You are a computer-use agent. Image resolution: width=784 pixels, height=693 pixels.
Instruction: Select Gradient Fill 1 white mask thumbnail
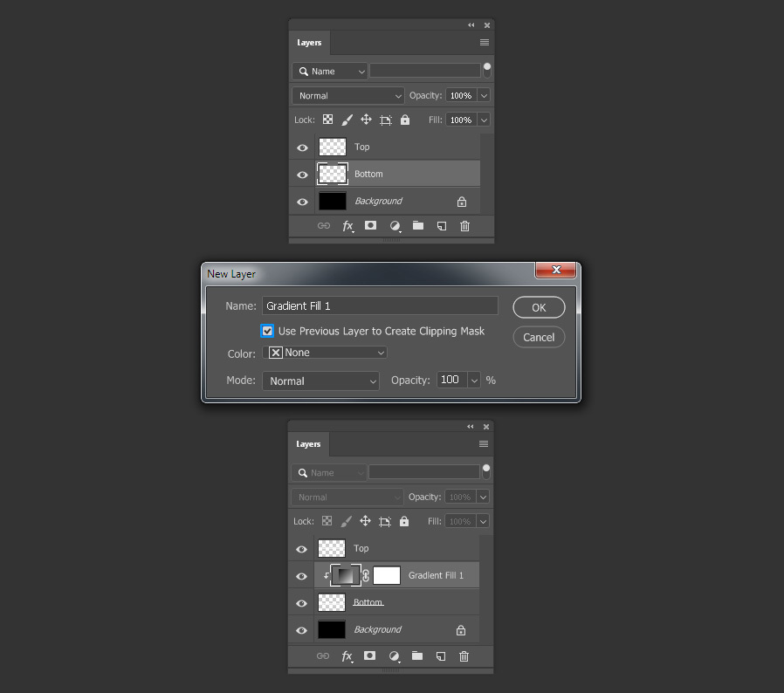pyautogui.click(x=387, y=575)
